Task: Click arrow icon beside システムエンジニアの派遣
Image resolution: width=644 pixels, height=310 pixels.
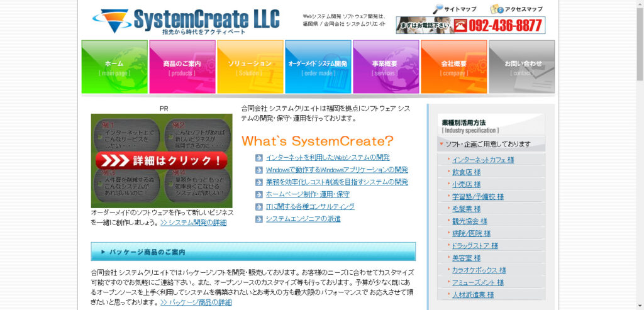Action: 258,219
